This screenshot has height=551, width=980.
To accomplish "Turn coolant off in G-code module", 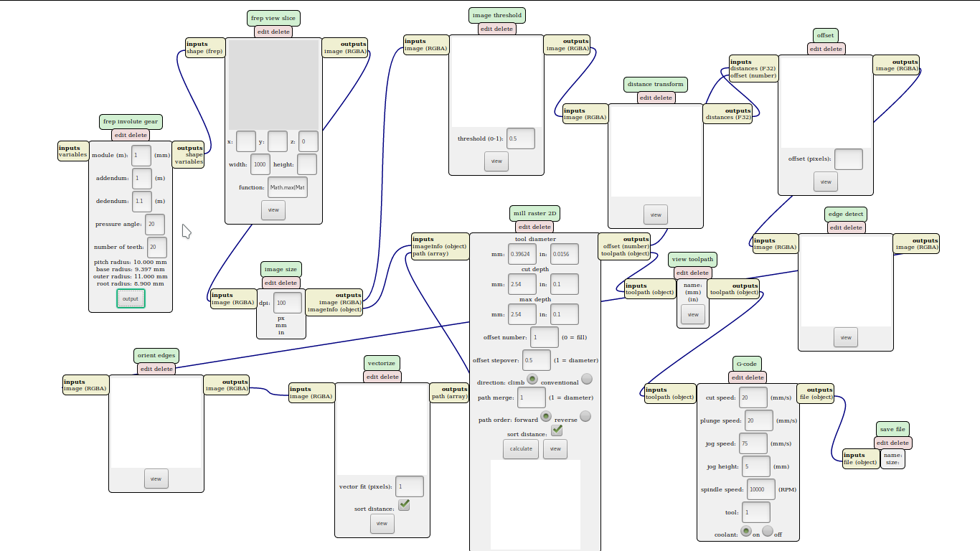I will pyautogui.click(x=768, y=532).
